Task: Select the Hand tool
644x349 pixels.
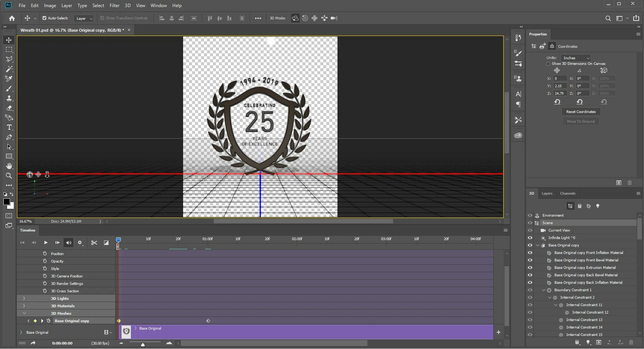Action: (9, 166)
